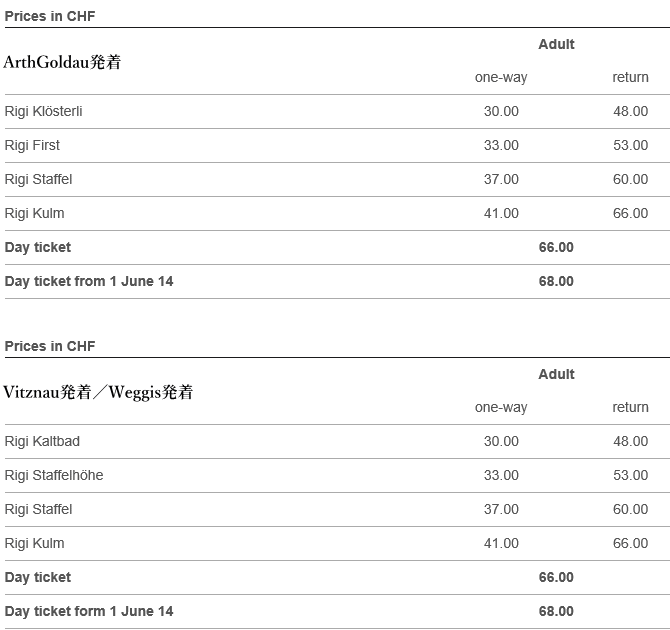
Task: Click the top 'Prices in CHF' caption
Action: [50, 16]
